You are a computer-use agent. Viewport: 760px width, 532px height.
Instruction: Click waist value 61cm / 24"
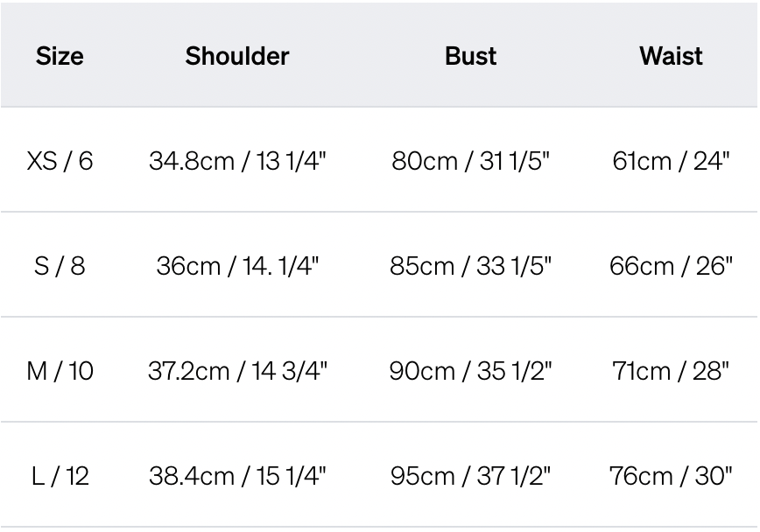point(671,161)
